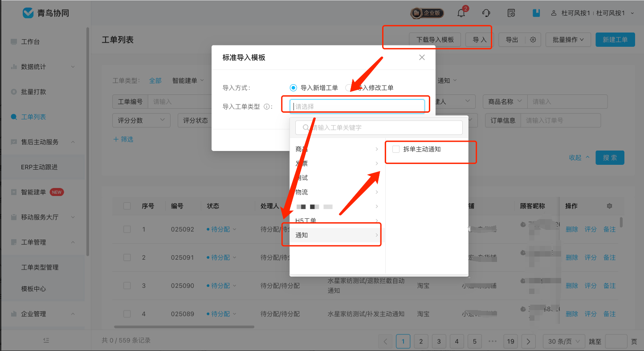Click the 工作台 sidebar icon
Screen dimensions: 644x351
point(14,41)
